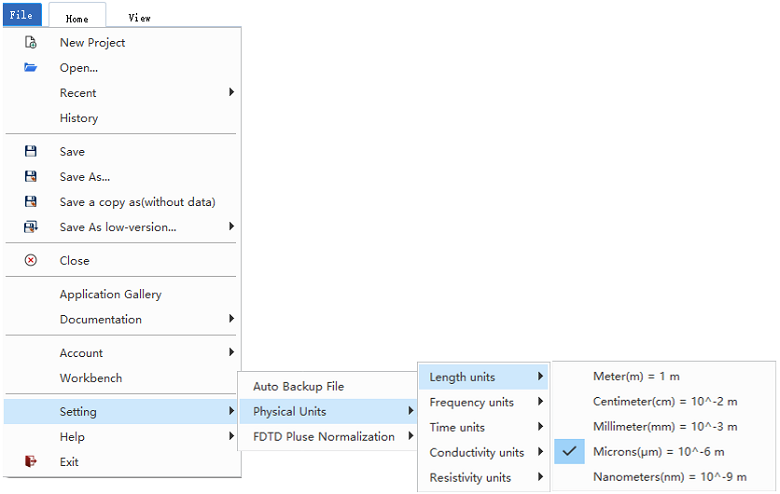This screenshot has height=494, width=780.
Task: Expand Save As low-version submenu arrow
Action: (x=231, y=226)
